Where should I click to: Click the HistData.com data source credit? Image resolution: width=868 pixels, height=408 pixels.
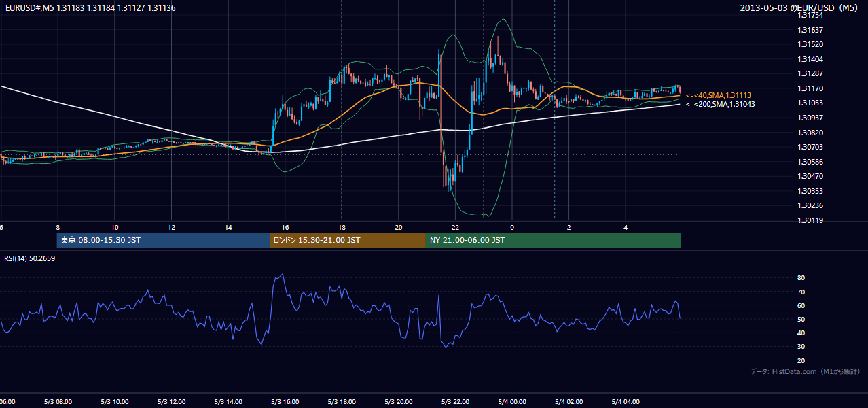(806, 371)
